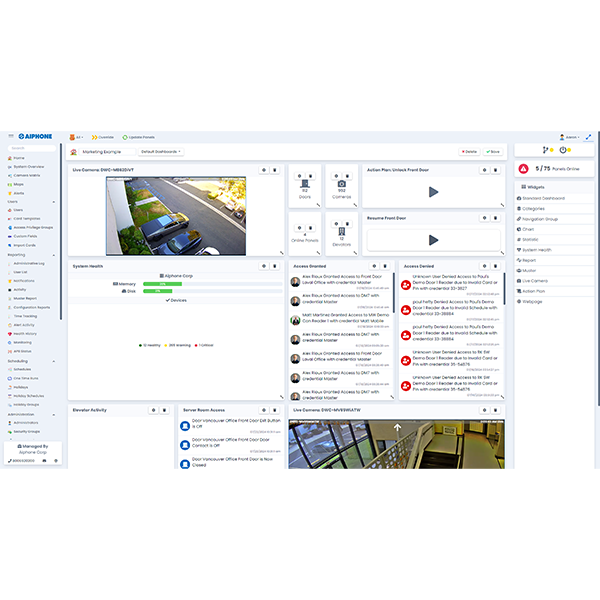Collapse the Reporting section in sidebar
This screenshot has height=600, width=600.
tap(54, 255)
